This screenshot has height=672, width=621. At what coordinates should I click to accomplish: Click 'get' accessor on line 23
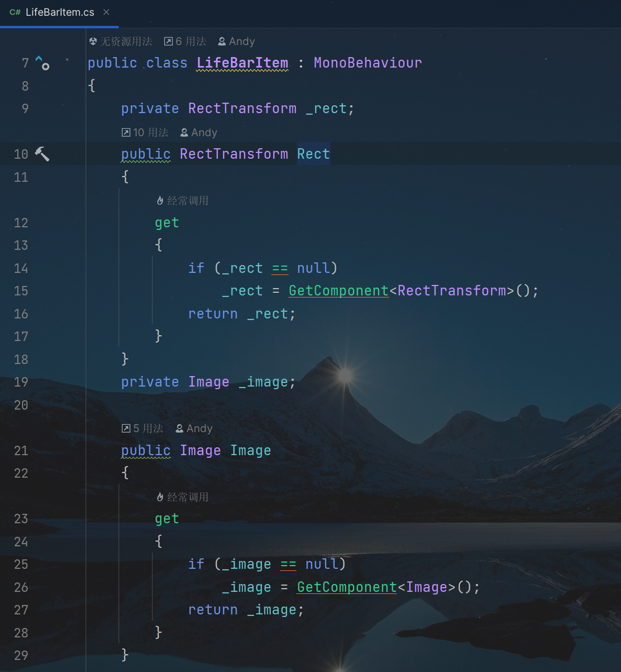pos(167,519)
